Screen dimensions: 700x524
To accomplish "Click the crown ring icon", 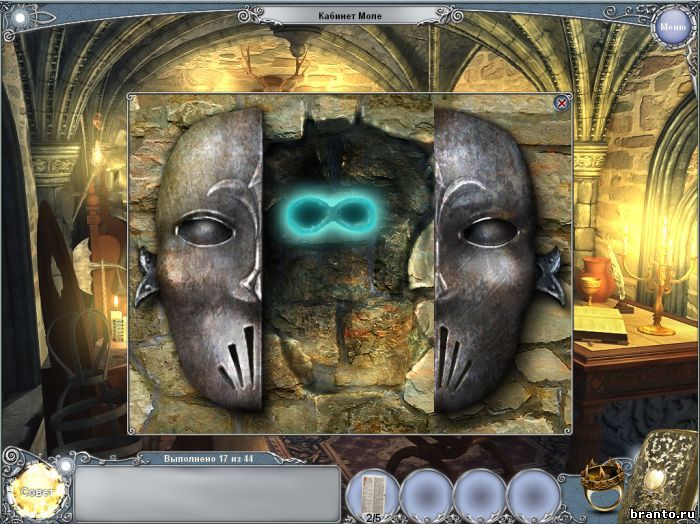I will 602,486.
